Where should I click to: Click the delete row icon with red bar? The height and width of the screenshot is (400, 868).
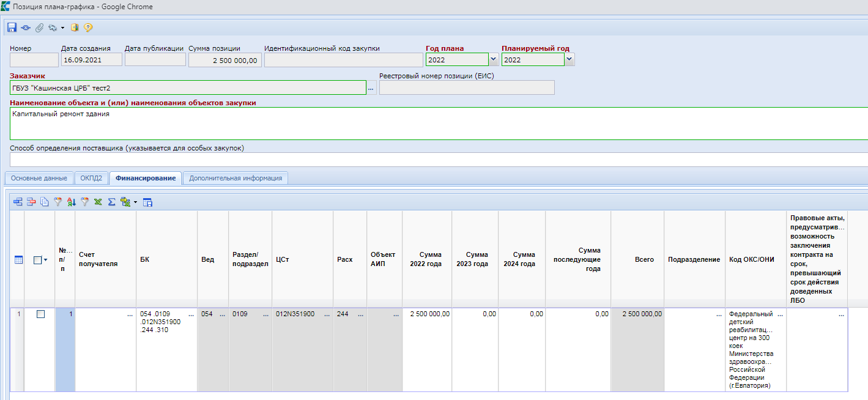click(31, 202)
